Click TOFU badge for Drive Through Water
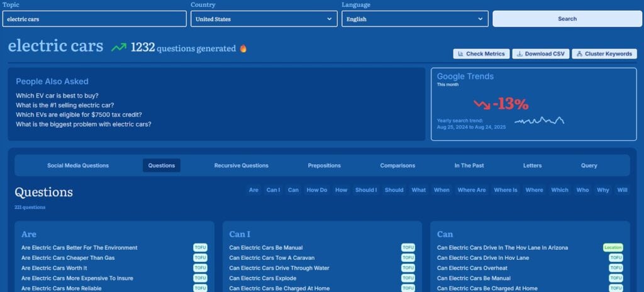This screenshot has width=644, height=292. 408,267
